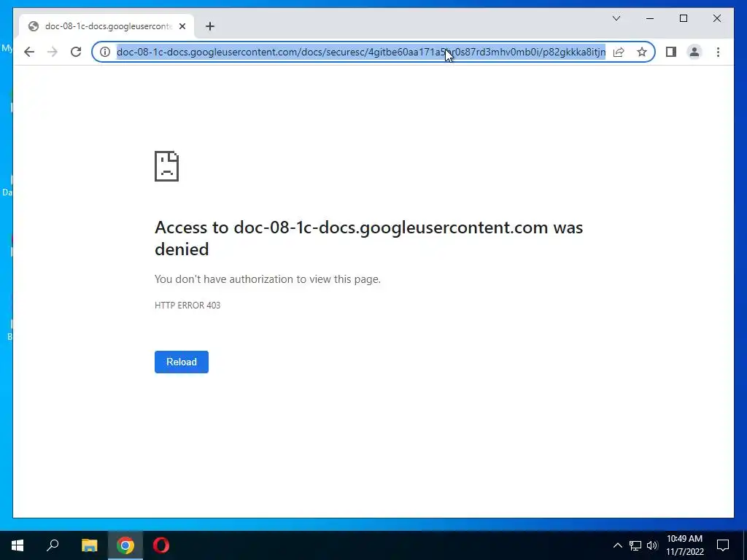Open the search tabs chevron
Screen dimensions: 747x560
pyautogui.click(x=616, y=18)
